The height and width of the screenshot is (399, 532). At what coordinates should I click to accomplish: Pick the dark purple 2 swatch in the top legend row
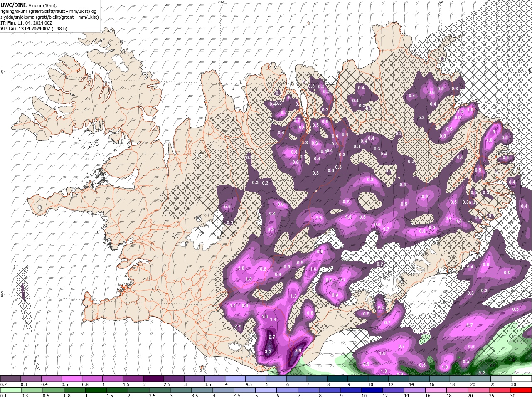click(153, 379)
